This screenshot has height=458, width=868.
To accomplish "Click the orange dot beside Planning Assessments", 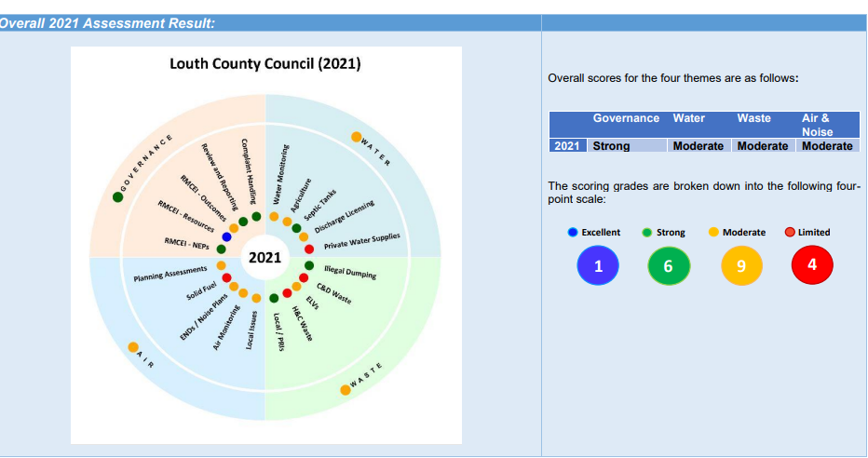I will click(x=221, y=265).
